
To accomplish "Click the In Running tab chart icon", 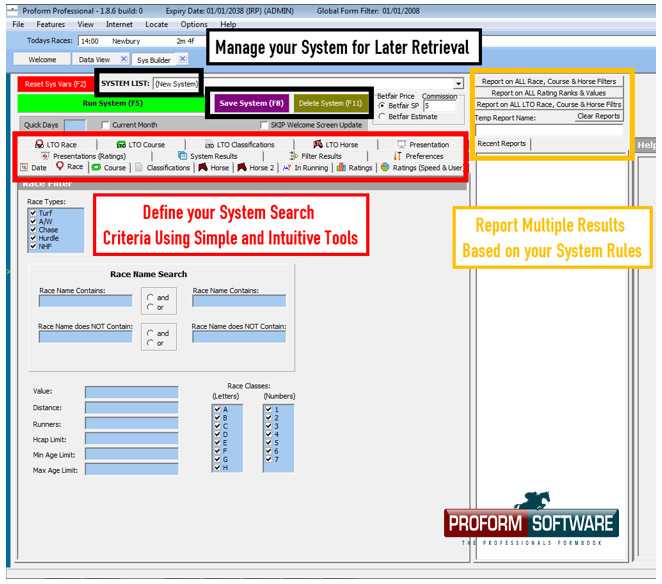I will [x=287, y=167].
